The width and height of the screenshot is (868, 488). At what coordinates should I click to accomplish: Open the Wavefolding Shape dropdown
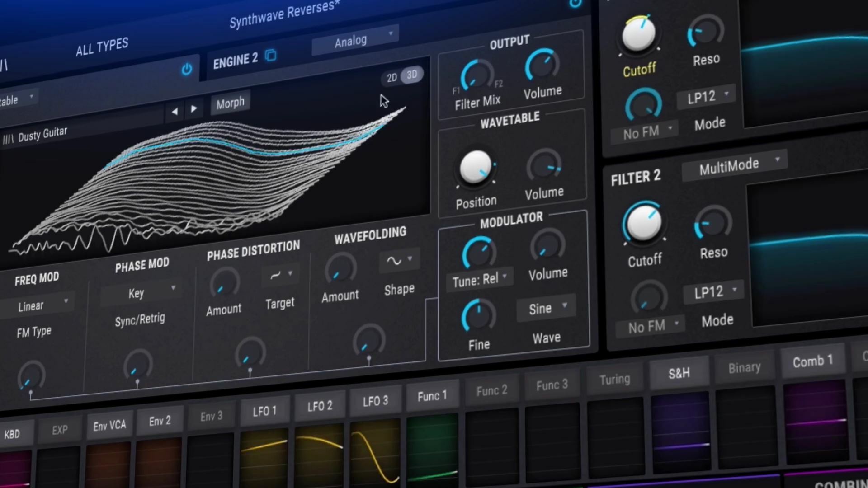tap(400, 260)
